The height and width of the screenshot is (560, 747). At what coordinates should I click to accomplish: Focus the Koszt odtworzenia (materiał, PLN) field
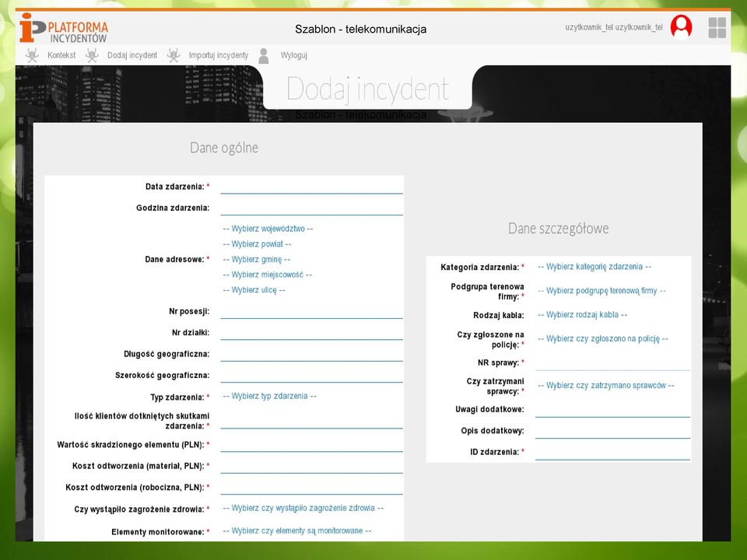(311, 466)
